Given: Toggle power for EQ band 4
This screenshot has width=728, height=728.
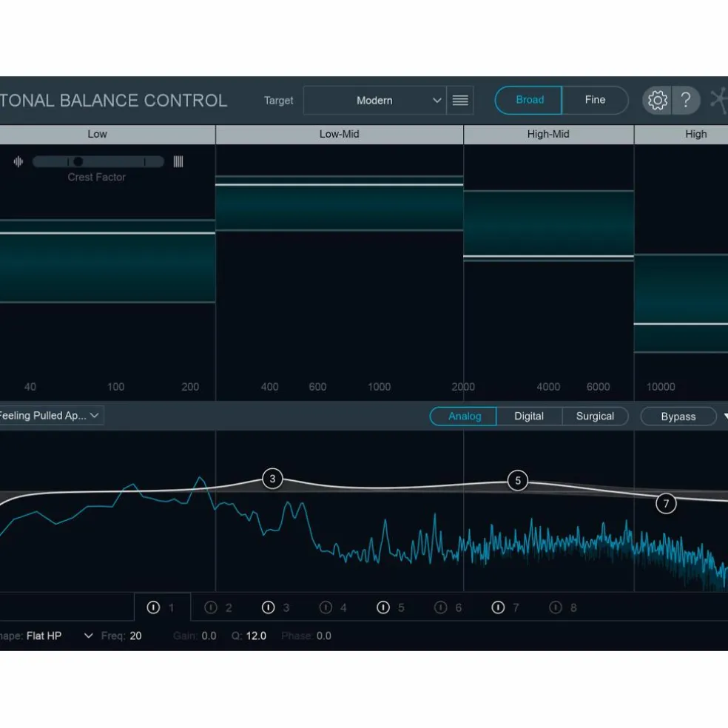Looking at the screenshot, I should coord(326,607).
